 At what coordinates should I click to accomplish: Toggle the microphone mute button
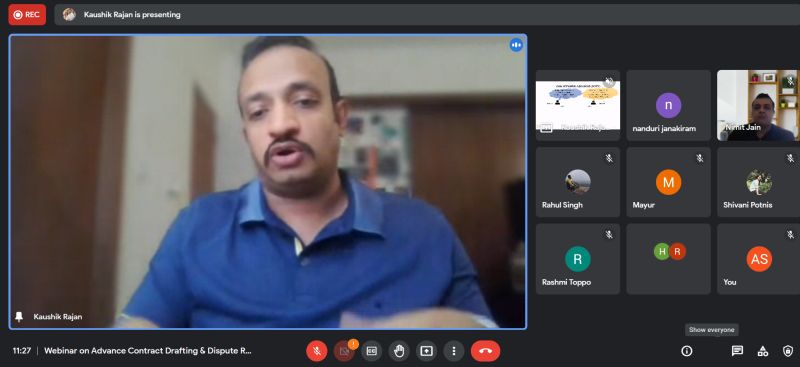(x=317, y=351)
